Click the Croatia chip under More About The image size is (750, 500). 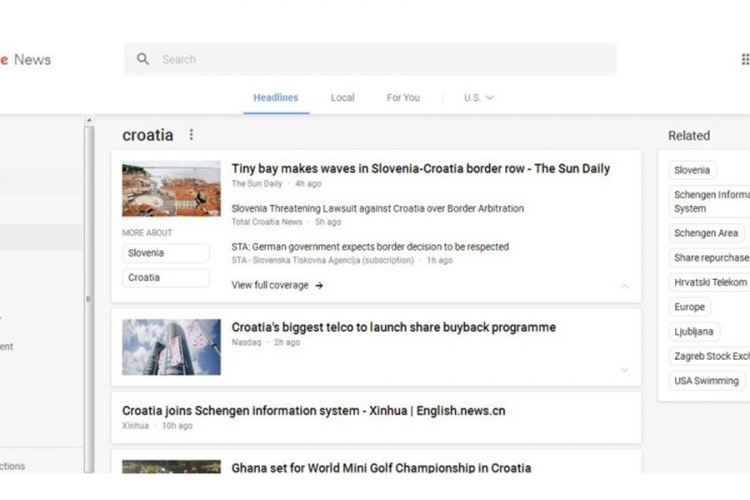[165, 278]
